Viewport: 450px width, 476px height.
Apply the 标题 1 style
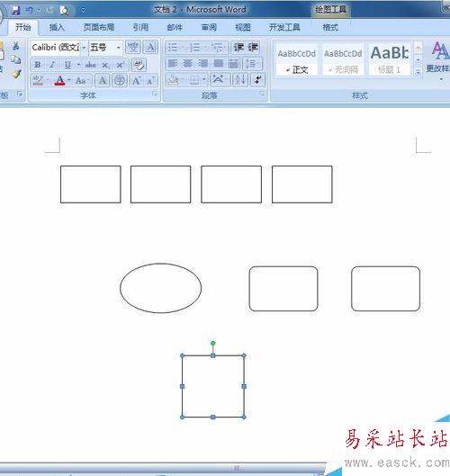(x=390, y=60)
